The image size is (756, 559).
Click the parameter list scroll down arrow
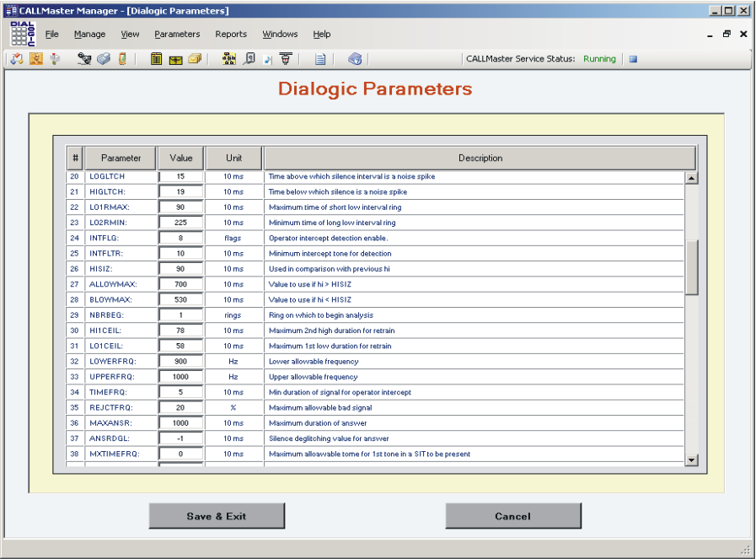coord(691,460)
